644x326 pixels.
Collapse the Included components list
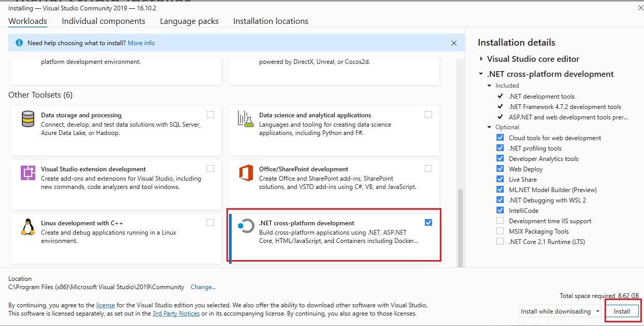click(489, 86)
